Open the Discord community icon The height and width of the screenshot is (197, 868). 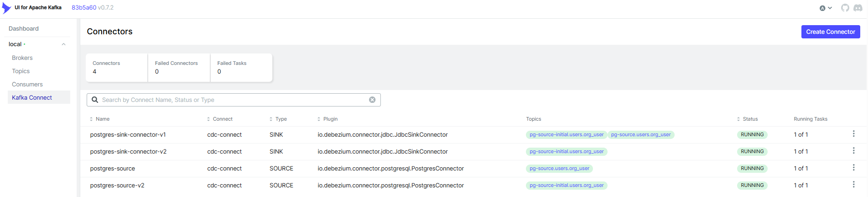pos(858,8)
